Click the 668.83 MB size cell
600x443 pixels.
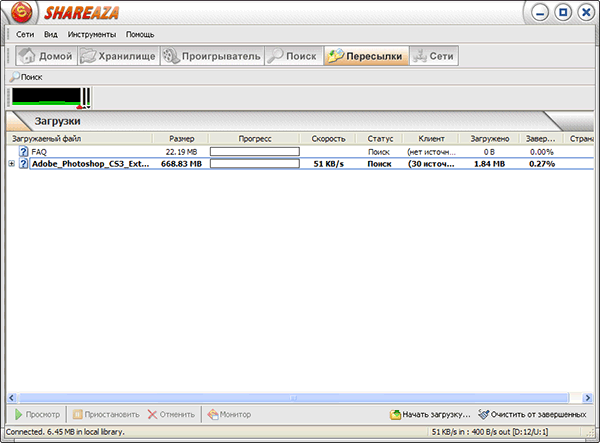(x=181, y=164)
